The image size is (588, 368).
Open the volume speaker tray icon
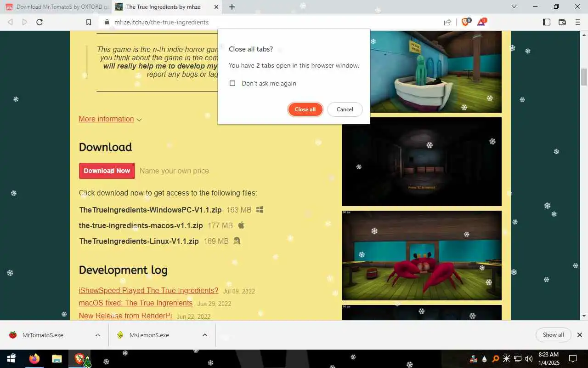tap(528, 359)
